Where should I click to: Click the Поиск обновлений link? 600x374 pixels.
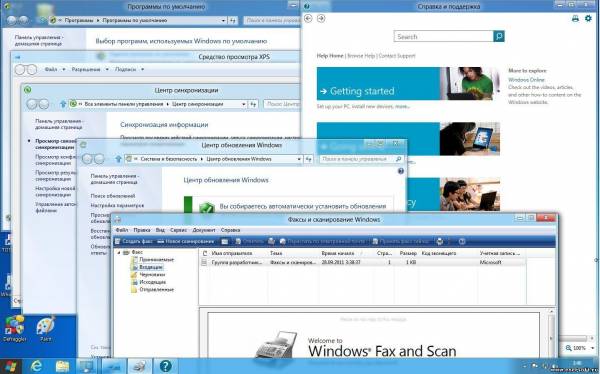pyautogui.click(x=113, y=196)
